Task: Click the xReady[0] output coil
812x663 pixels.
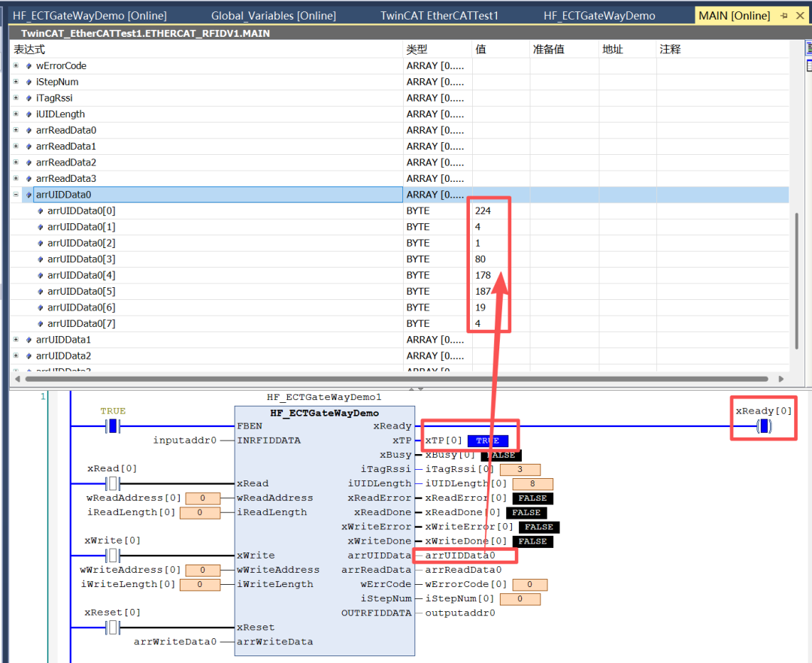Action: click(764, 426)
